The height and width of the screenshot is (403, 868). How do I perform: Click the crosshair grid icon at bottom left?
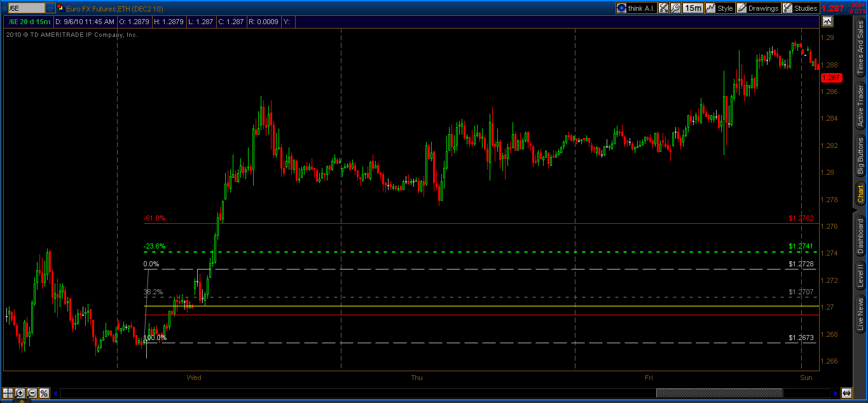8,393
